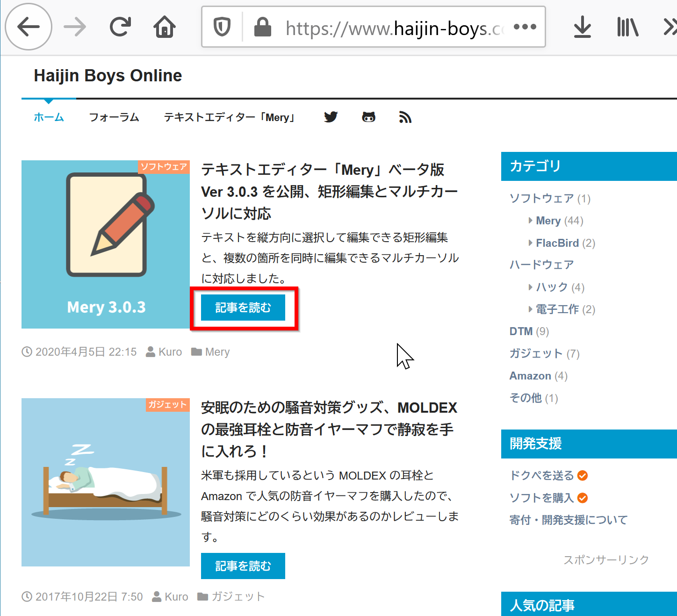The image size is (677, 616).
Task: Open the tracking protection shield icon
Action: (222, 27)
